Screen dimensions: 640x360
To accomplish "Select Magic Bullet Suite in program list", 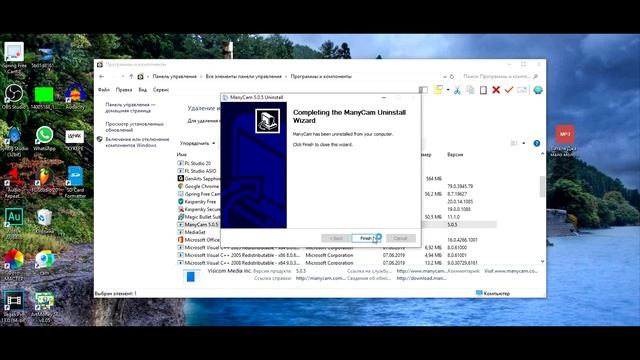I will click(x=199, y=217).
